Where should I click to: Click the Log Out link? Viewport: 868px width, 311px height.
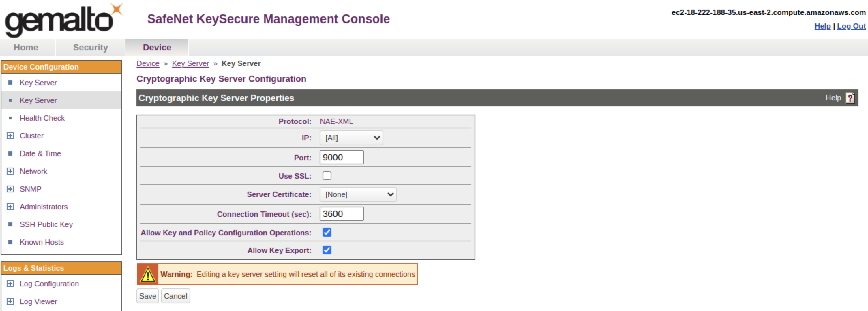(x=851, y=26)
